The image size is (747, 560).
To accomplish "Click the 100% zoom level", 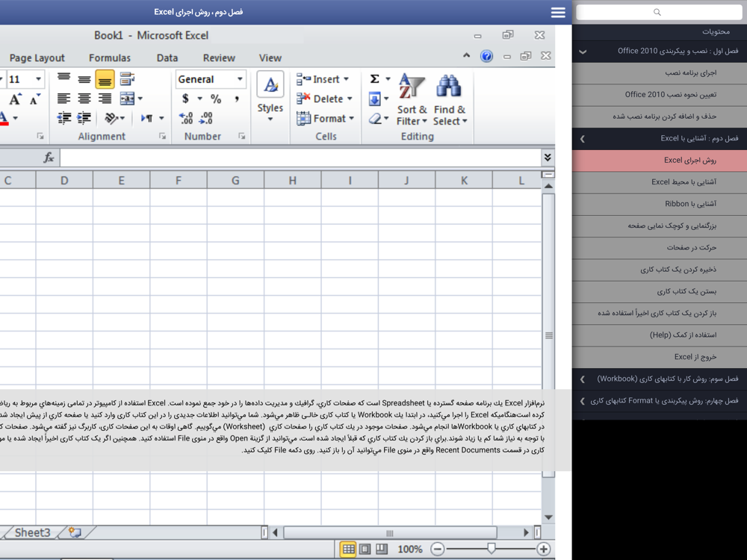I will tap(409, 549).
